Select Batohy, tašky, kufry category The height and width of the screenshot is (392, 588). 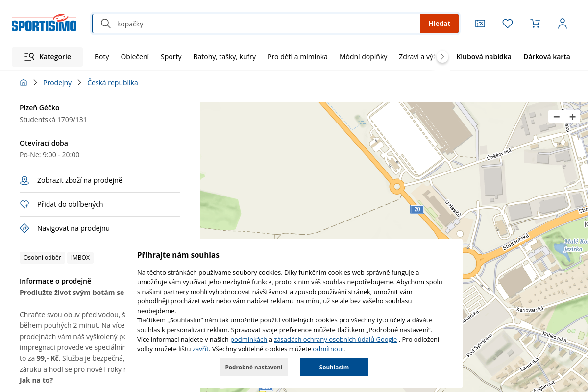click(224, 57)
